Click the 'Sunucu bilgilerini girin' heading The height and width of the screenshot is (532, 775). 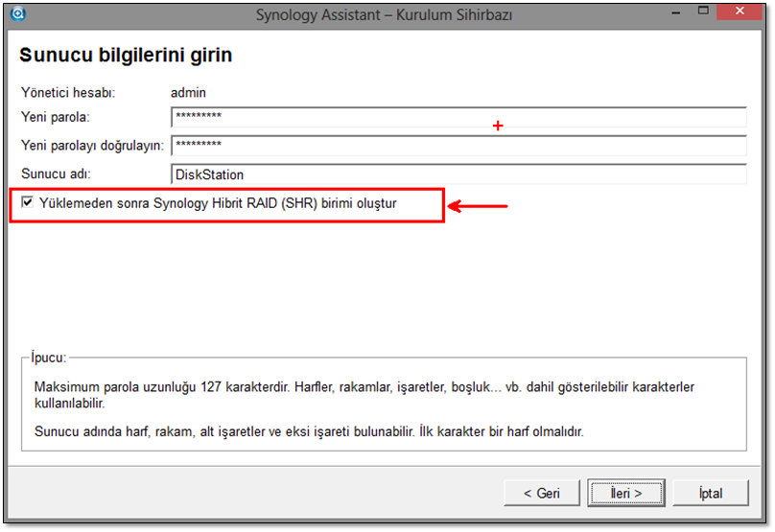click(126, 55)
